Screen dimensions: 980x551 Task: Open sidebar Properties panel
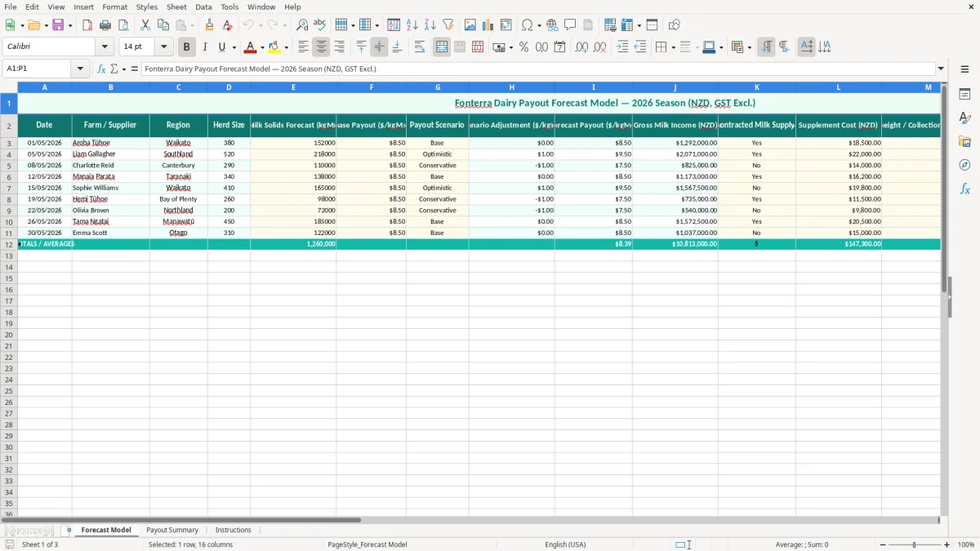point(964,95)
